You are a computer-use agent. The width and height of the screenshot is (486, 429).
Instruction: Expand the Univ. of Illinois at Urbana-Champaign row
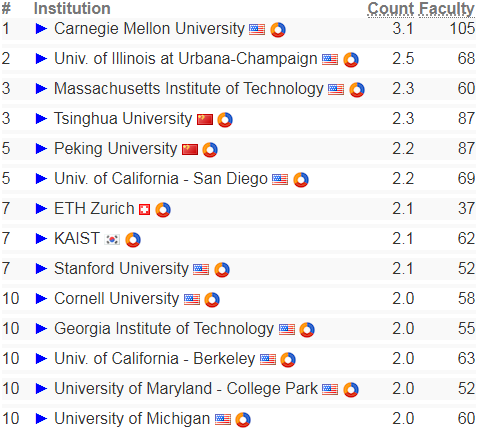(41, 59)
